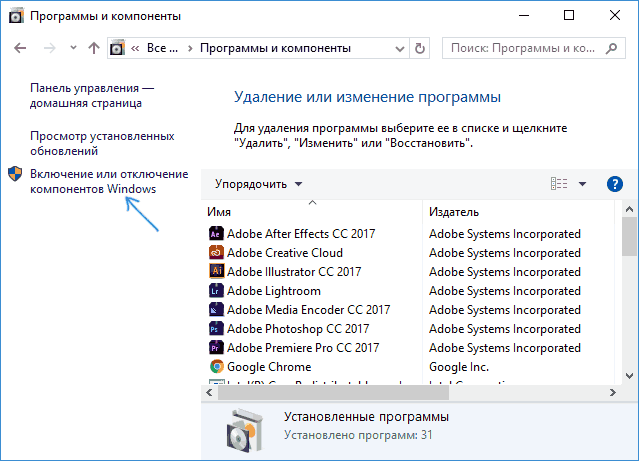
Task: Click the Adobe Lightroom icon
Action: (x=216, y=291)
